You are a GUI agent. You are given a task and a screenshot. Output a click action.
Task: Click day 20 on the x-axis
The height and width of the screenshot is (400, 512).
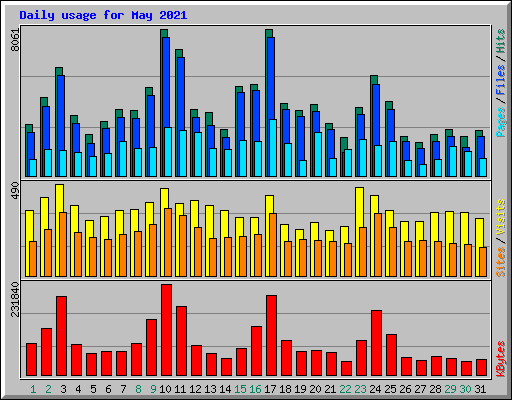[x=315, y=389]
